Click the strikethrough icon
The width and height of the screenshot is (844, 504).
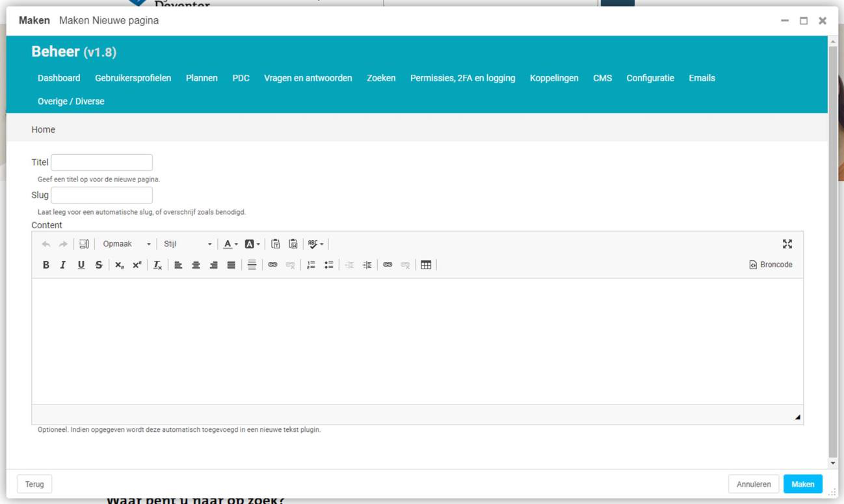coord(99,265)
